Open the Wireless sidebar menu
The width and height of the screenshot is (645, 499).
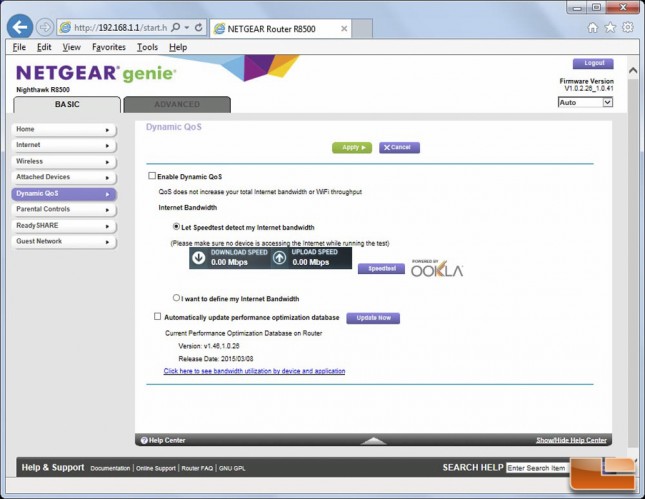(64, 161)
